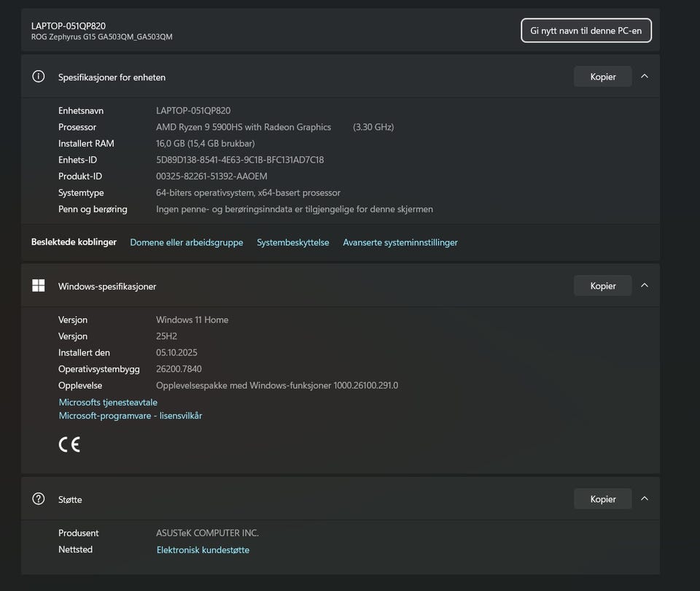Click the Installert den label
This screenshot has height=591, width=700.
[x=84, y=352]
